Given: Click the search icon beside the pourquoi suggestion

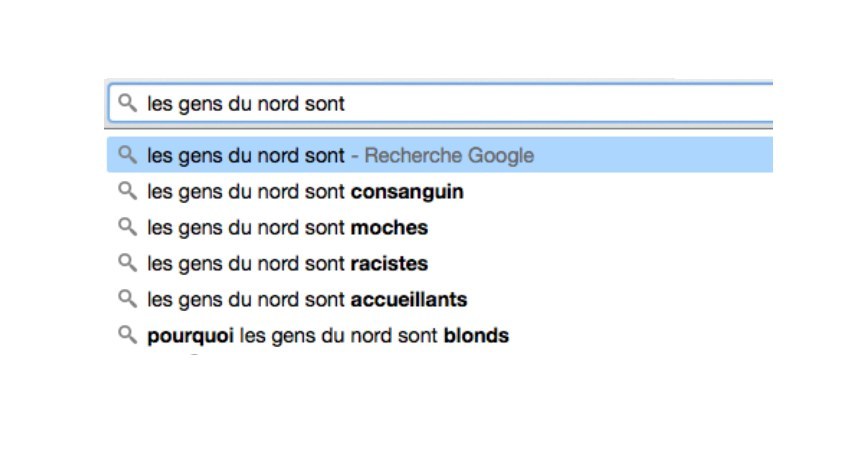Looking at the screenshot, I should 127,335.
